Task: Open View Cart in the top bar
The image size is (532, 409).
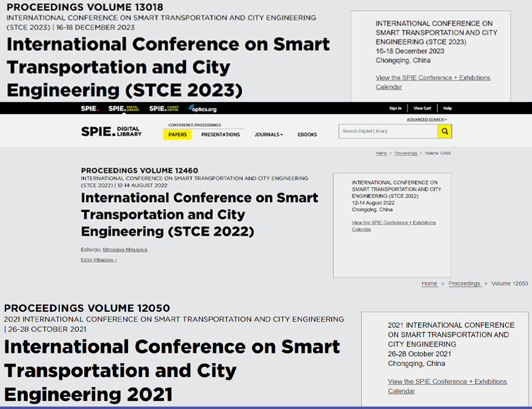Action: tap(422, 108)
